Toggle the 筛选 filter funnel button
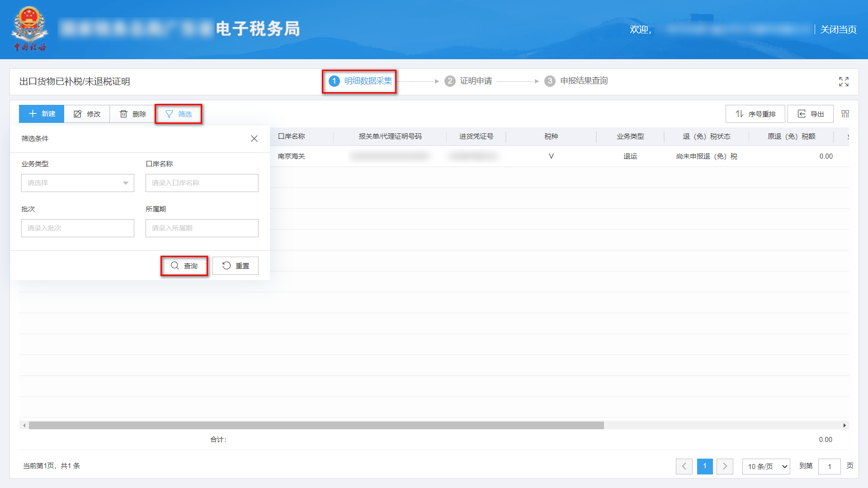Image resolution: width=868 pixels, height=488 pixels. (x=179, y=114)
